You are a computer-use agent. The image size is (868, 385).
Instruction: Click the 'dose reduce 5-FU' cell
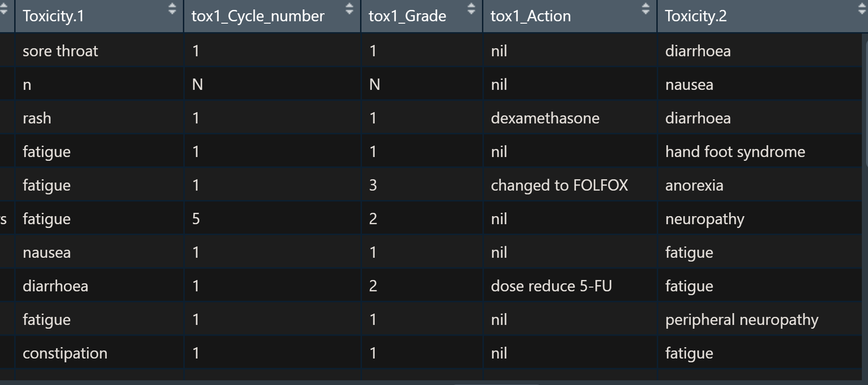551,286
